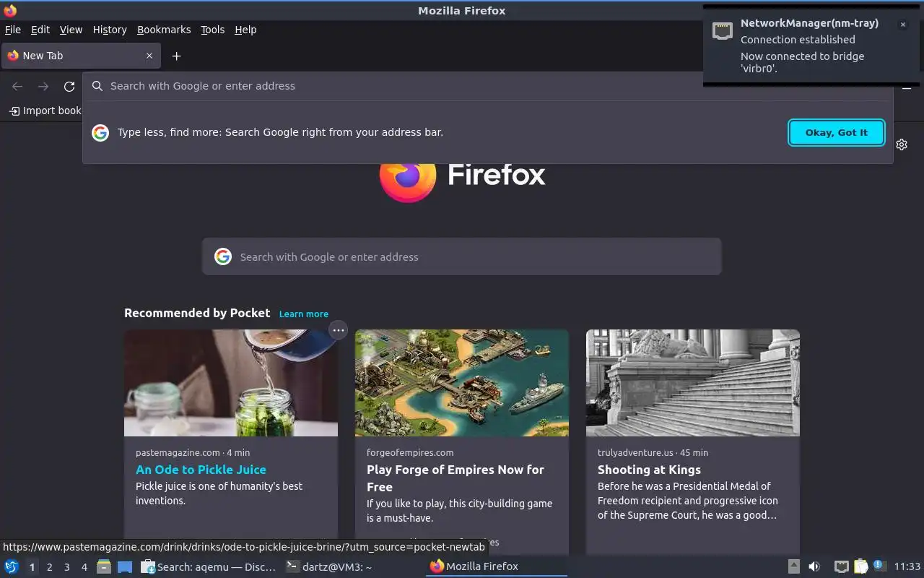924x578 pixels.
Task: Open new tab personalization gear icon
Action: [902, 144]
